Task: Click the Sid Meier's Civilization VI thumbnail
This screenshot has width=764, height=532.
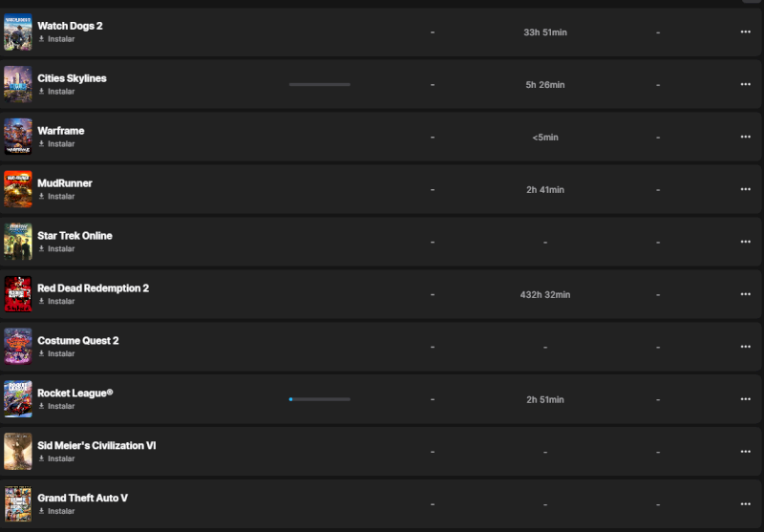Action: (18, 452)
